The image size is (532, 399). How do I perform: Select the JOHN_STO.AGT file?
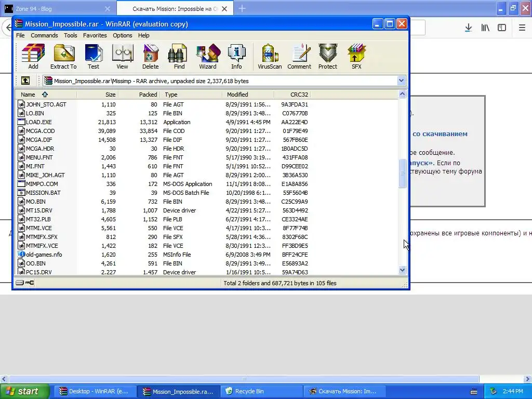(x=46, y=104)
